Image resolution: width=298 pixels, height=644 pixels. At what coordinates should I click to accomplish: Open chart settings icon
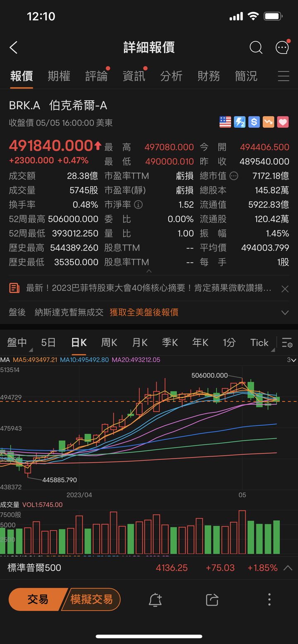287,343
